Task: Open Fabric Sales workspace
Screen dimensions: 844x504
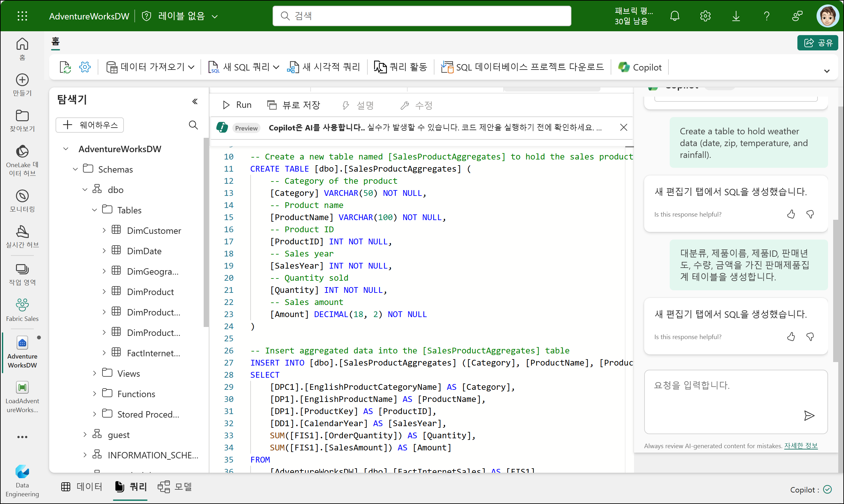Action: click(x=22, y=310)
